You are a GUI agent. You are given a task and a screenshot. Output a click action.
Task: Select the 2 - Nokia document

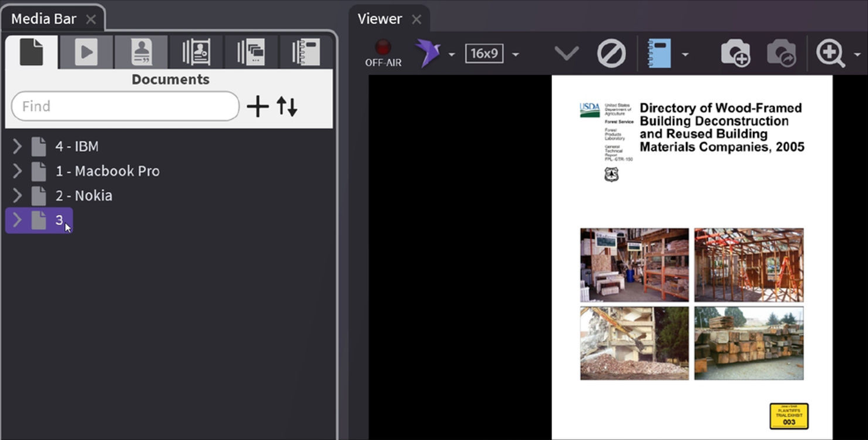click(83, 196)
